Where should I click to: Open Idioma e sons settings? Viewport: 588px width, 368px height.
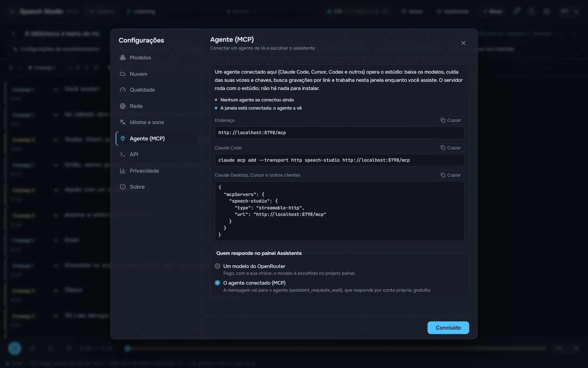click(156, 122)
